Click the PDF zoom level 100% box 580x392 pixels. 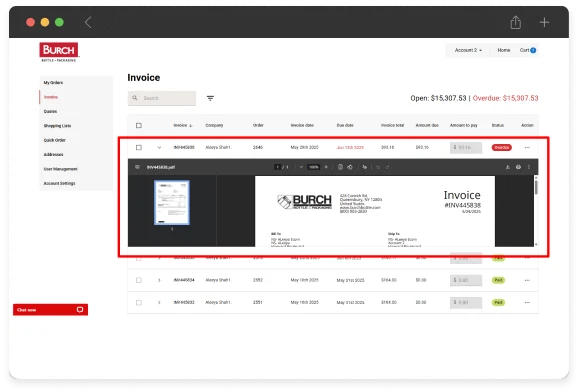(x=314, y=167)
